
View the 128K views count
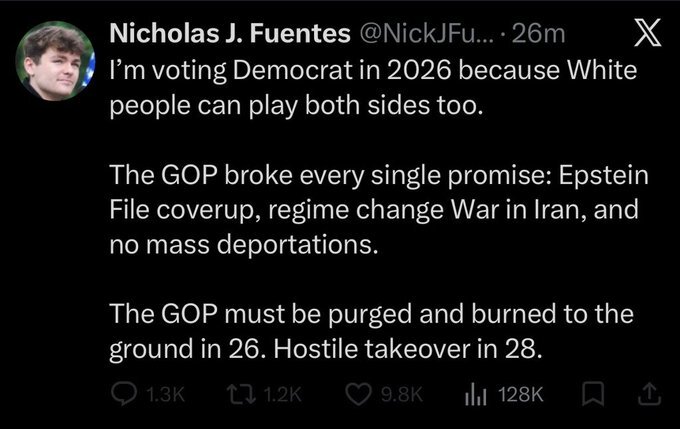tap(519, 395)
